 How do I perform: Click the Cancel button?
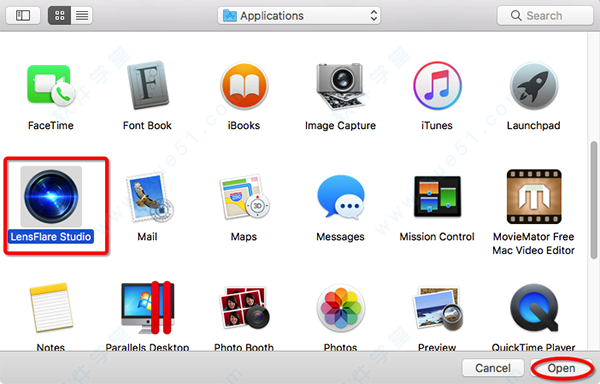pyautogui.click(x=493, y=368)
